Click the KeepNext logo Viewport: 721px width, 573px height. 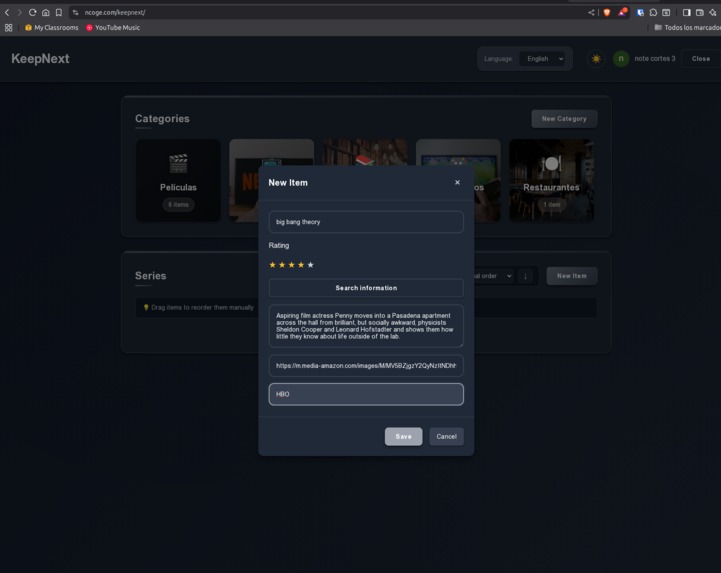tap(40, 59)
